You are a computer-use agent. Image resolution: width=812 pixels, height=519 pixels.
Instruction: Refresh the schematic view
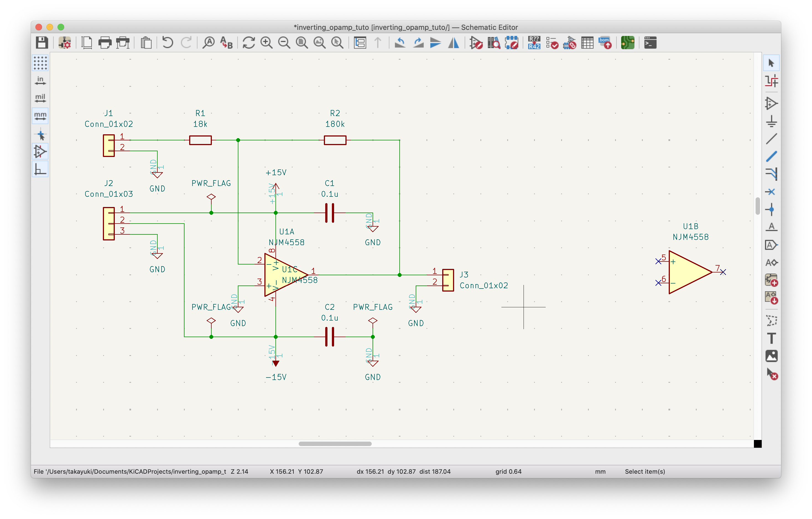249,43
